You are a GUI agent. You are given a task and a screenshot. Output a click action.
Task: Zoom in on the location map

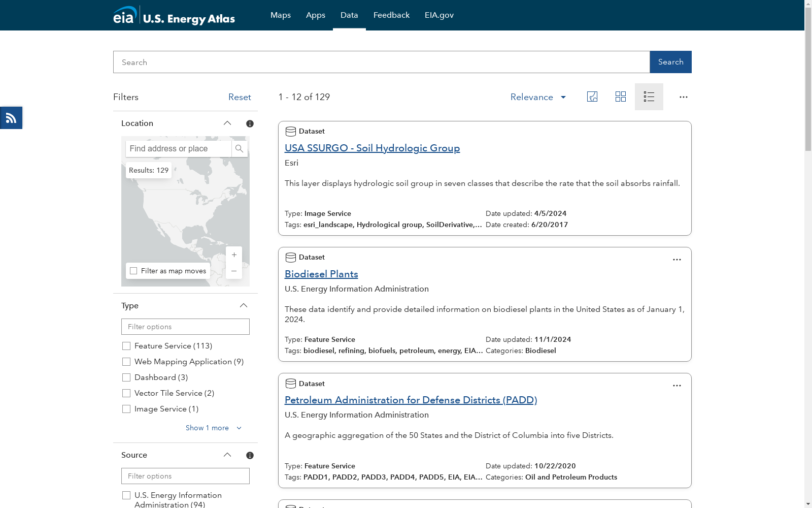click(x=234, y=255)
